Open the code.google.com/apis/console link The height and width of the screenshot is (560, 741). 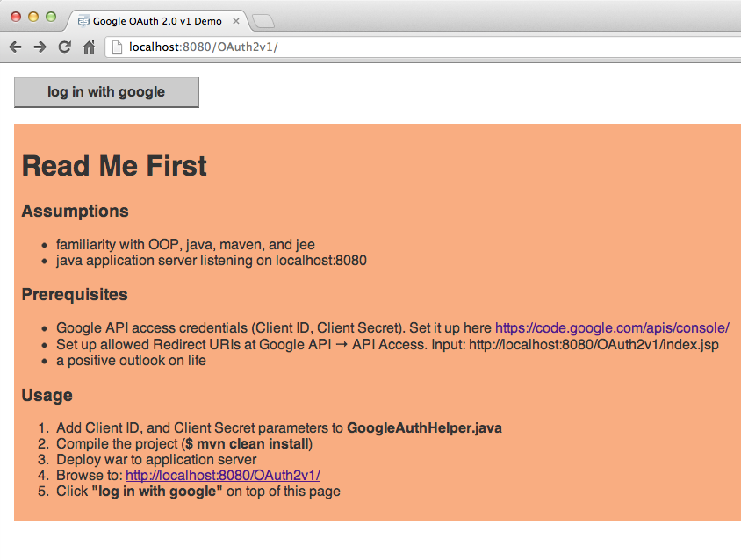[612, 328]
